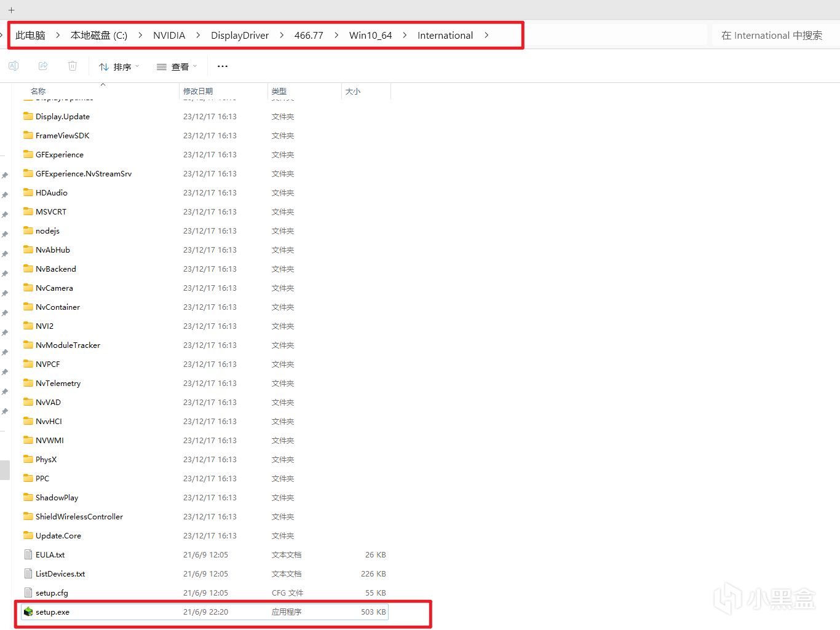Select the setup.exe application icon
840x630 pixels.
[28, 612]
